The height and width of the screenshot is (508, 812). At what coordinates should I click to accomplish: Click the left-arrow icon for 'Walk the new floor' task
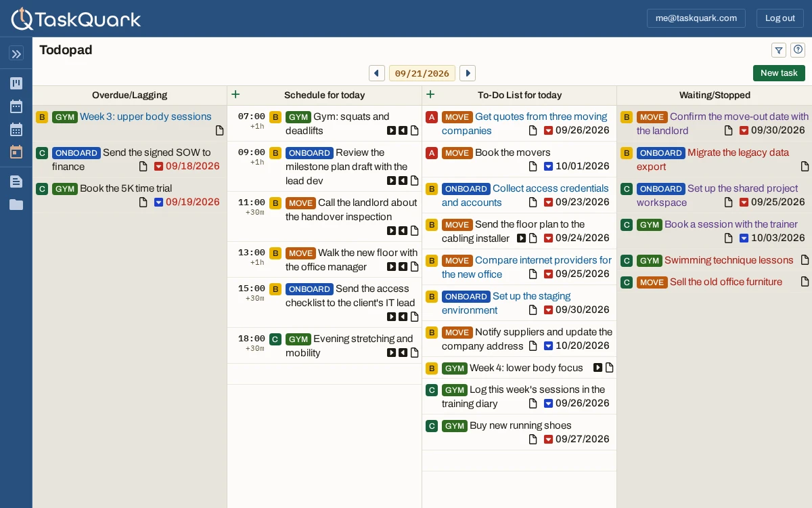click(403, 267)
